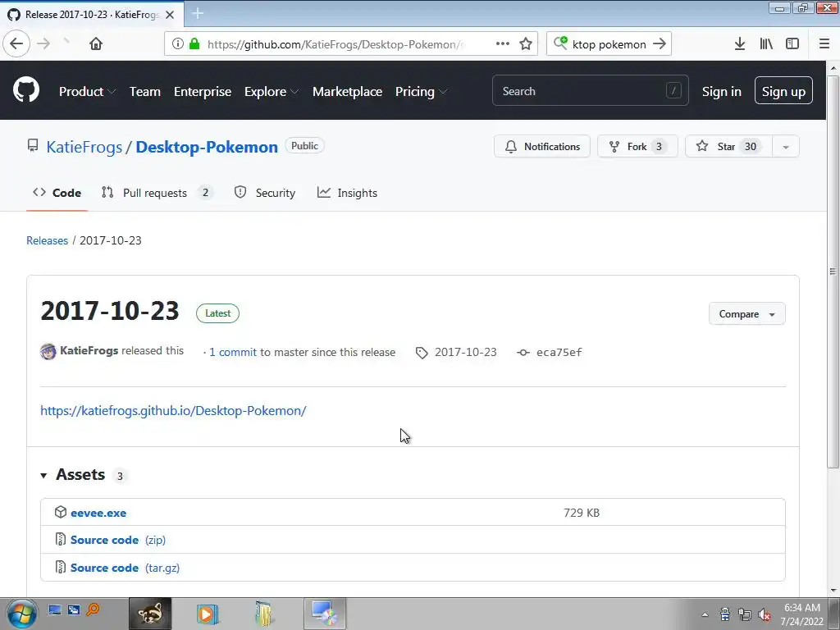840x630 pixels.
Task: Click the muted volume tray icon
Action: (765, 614)
